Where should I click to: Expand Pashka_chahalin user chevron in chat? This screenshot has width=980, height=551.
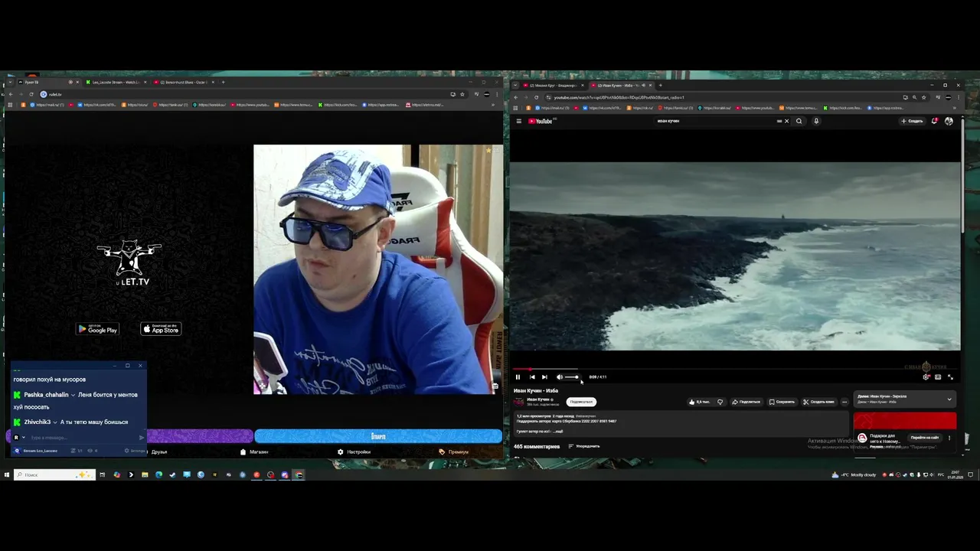pos(73,395)
